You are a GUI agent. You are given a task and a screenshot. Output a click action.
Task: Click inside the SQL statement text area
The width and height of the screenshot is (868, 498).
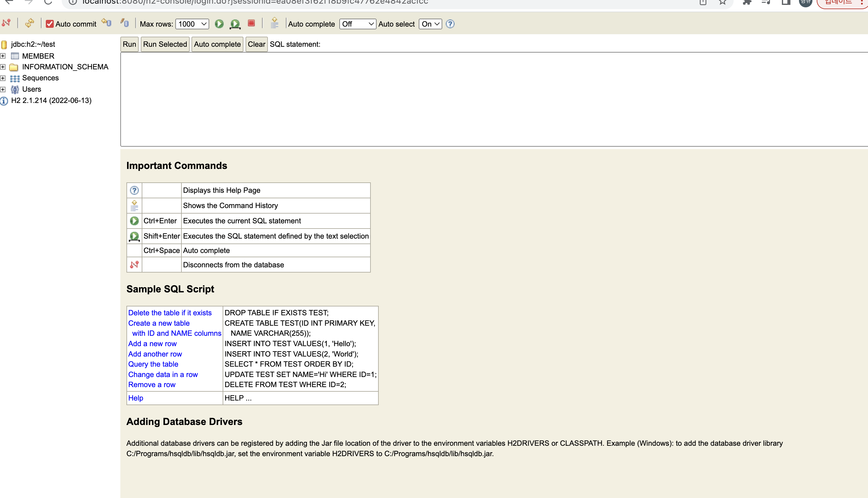point(494,99)
